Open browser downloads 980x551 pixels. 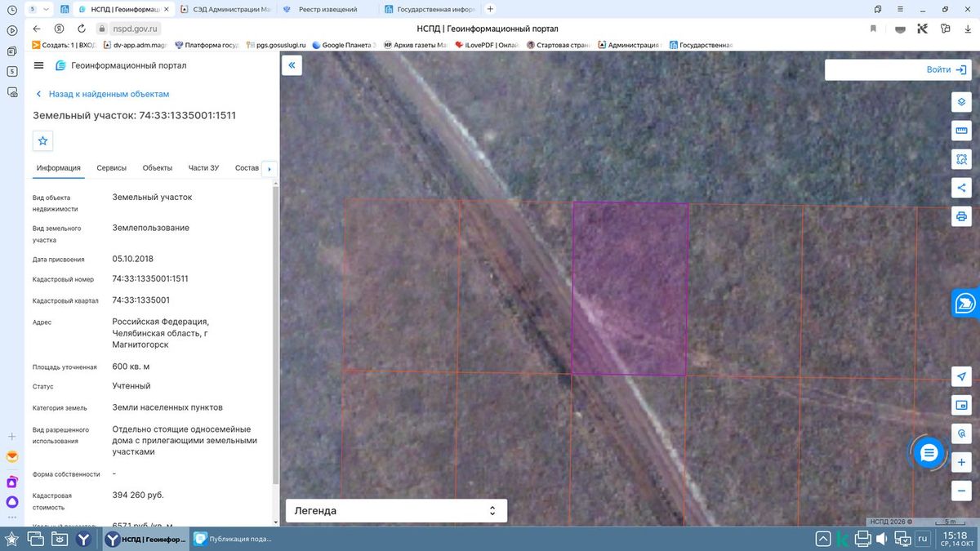point(968,29)
